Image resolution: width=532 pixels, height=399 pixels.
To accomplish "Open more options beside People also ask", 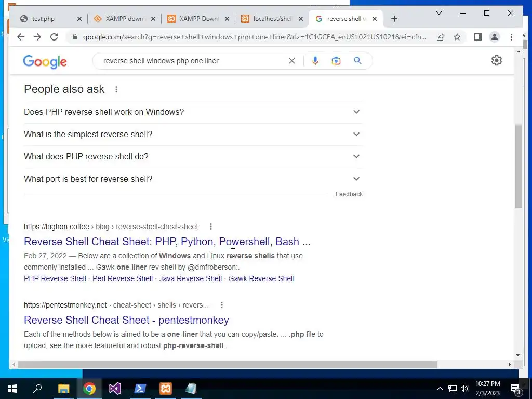I will point(116,89).
